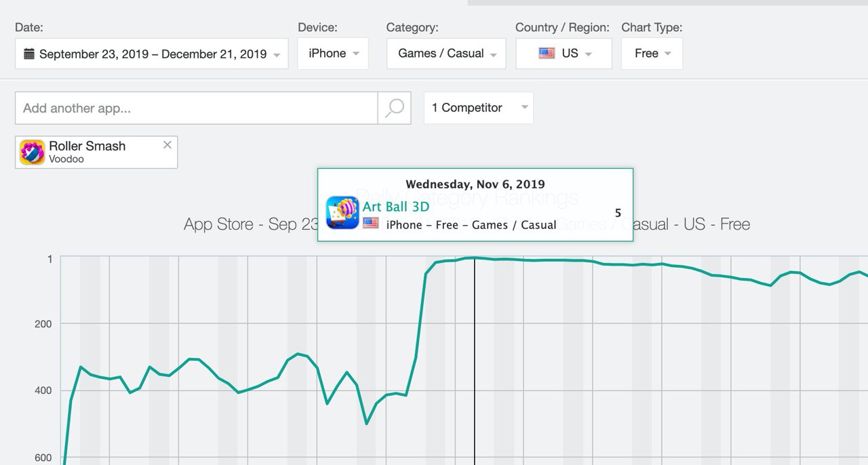This screenshot has width=868, height=465.
Task: Click the Art Ball 3D app icon
Action: [342, 213]
